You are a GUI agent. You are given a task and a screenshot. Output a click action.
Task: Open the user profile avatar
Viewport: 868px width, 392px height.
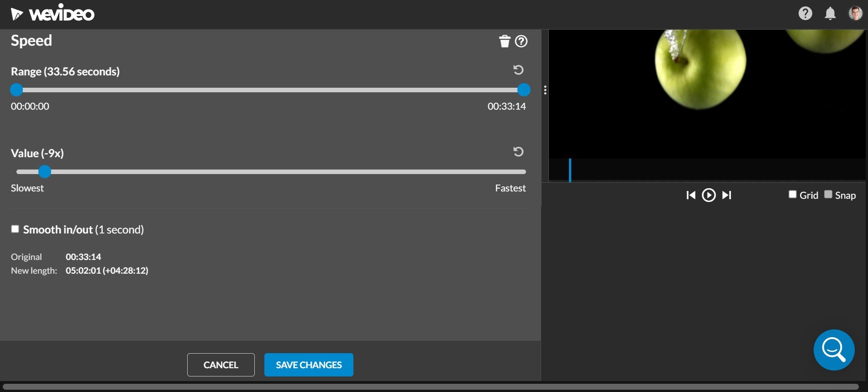tap(855, 13)
